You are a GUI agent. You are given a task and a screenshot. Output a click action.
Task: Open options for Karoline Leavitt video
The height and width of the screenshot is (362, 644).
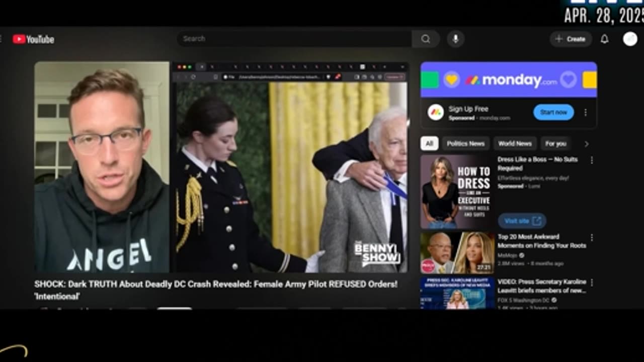[x=592, y=283]
